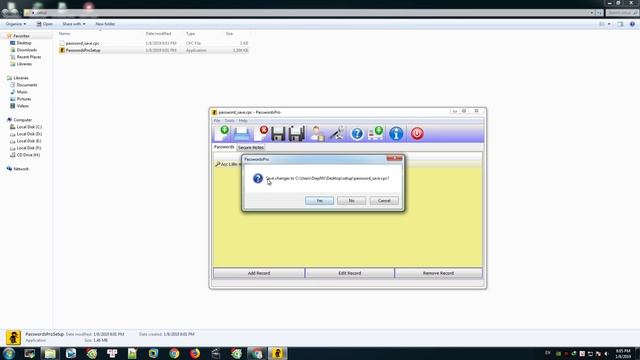Click Cancel in the save dialog
640x360 pixels.
384,200
